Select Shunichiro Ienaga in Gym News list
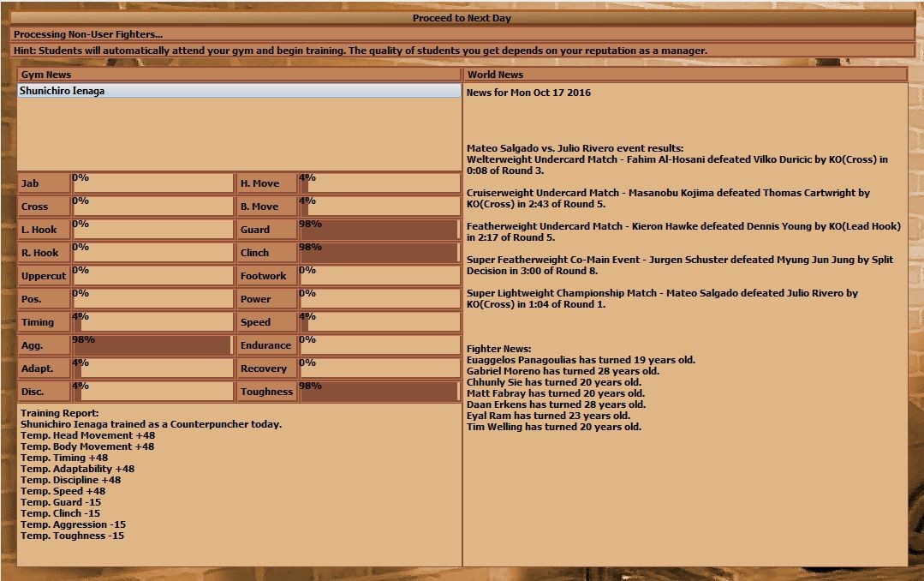The image size is (924, 581). [x=239, y=91]
